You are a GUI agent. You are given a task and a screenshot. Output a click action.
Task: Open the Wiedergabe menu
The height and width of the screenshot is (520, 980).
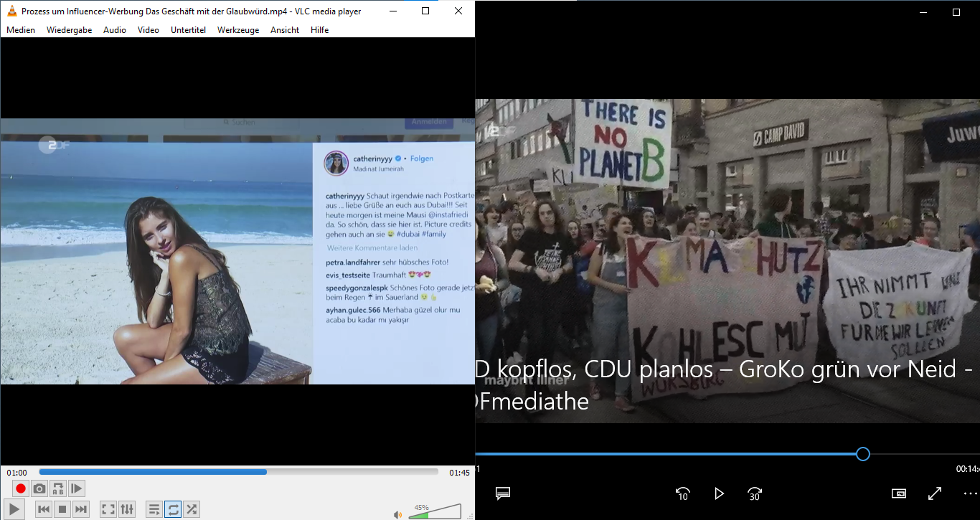click(69, 30)
